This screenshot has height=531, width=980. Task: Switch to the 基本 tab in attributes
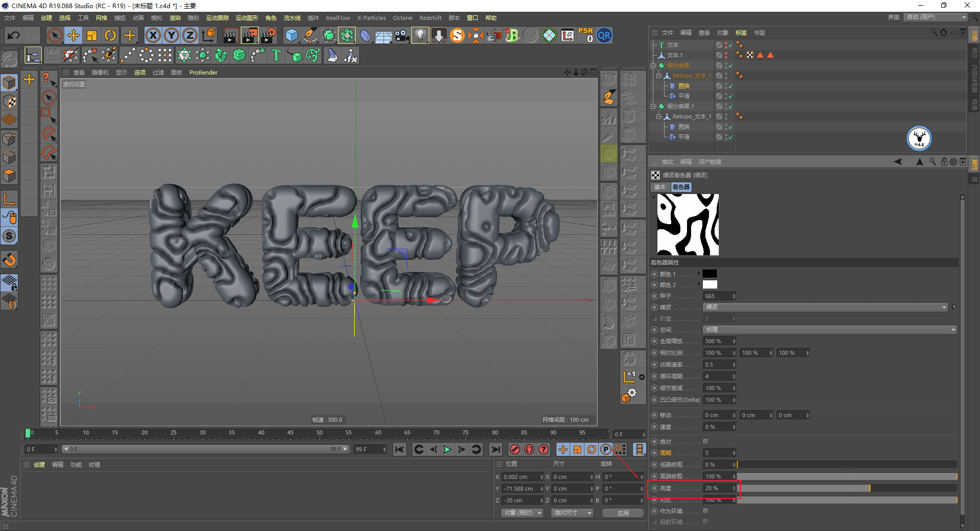[x=660, y=187]
